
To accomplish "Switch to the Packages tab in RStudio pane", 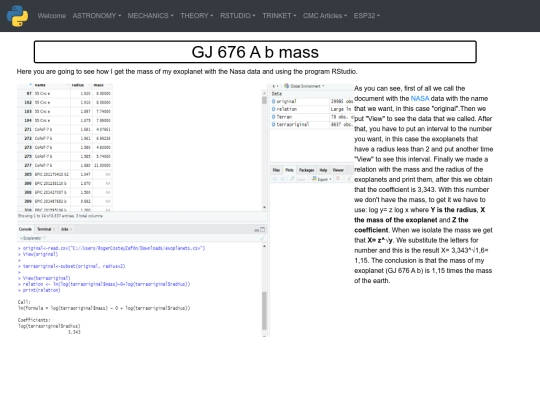I will coord(306,170).
